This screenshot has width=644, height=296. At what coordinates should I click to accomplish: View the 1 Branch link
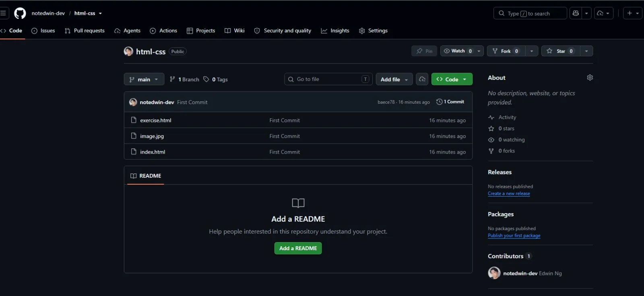click(x=184, y=79)
